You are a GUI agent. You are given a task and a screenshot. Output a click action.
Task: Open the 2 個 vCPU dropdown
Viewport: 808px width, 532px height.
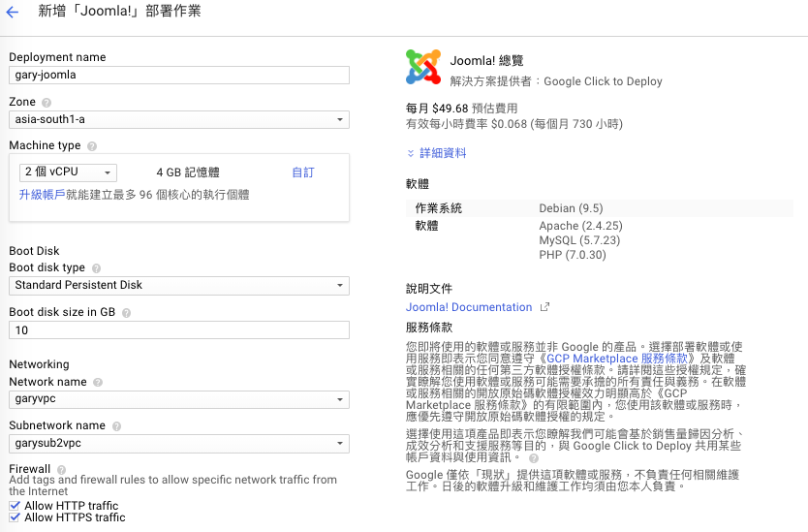[x=68, y=172]
